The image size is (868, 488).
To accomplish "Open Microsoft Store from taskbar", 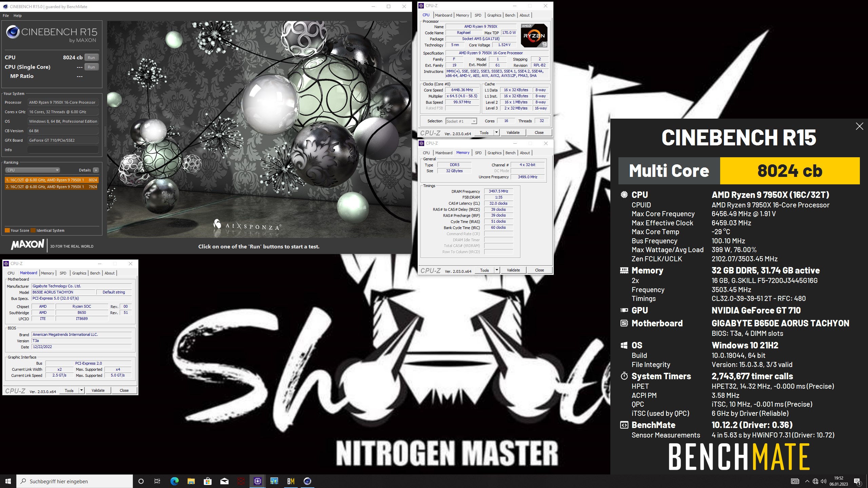I will (x=208, y=481).
